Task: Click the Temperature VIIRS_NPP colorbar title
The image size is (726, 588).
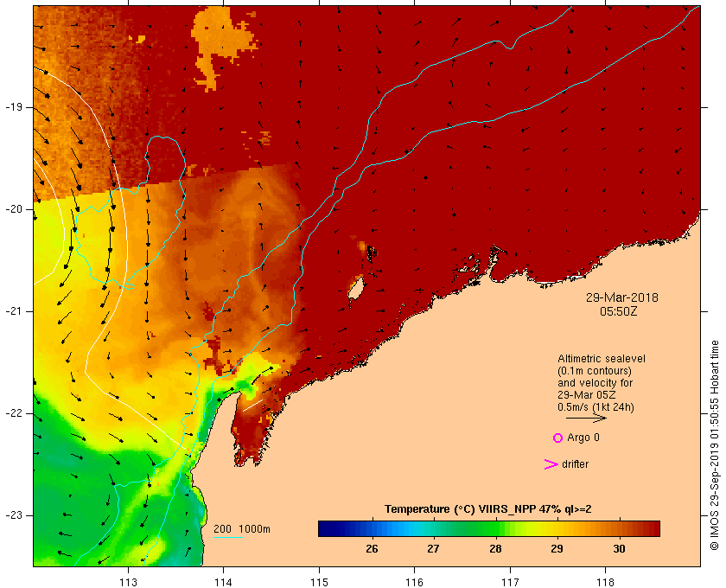Action: (488, 509)
